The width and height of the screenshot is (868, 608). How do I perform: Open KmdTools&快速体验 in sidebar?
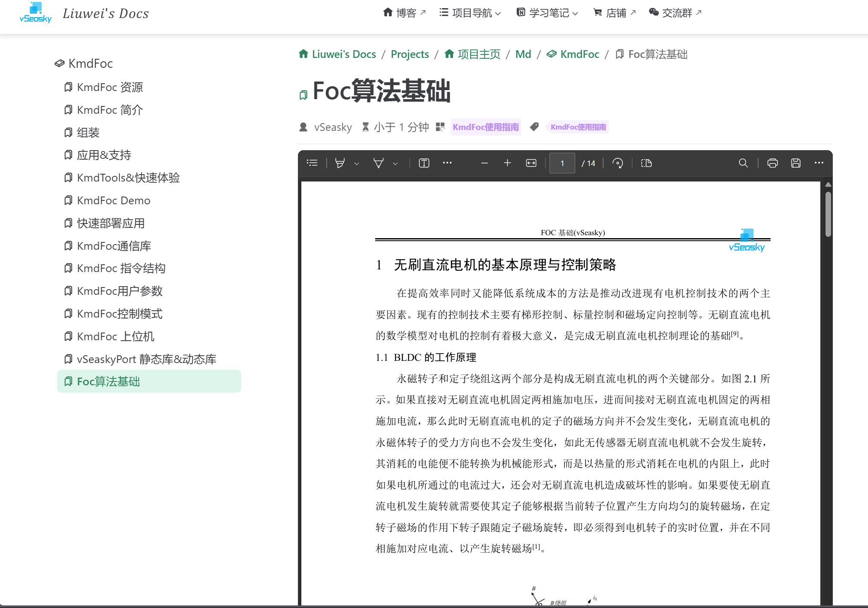149,178
